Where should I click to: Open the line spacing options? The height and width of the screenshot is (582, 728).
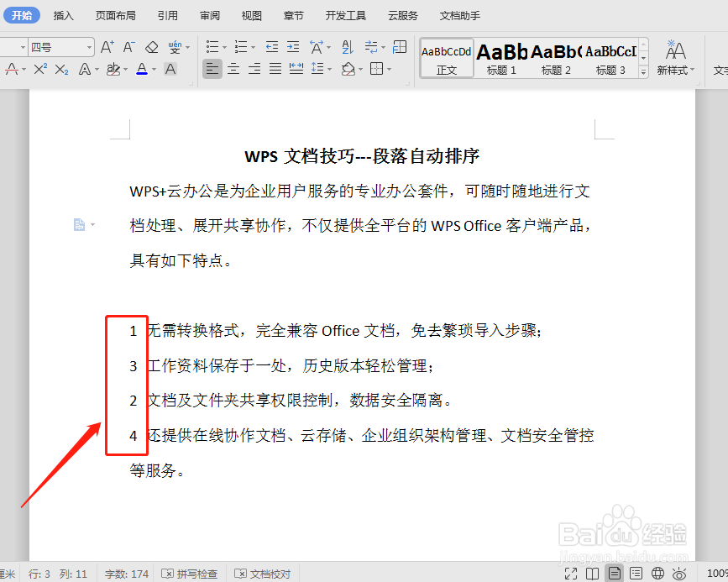(x=317, y=69)
